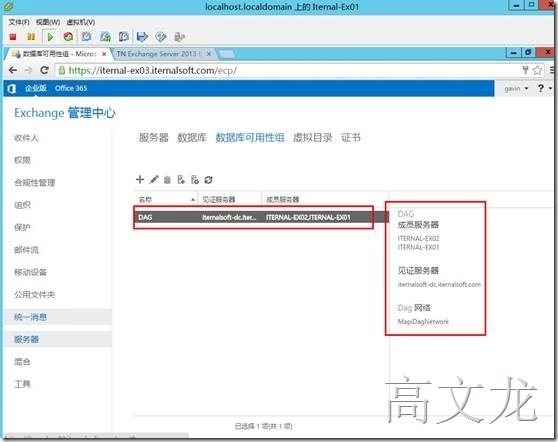
Task: Open a new browser tab
Action: [x=227, y=54]
